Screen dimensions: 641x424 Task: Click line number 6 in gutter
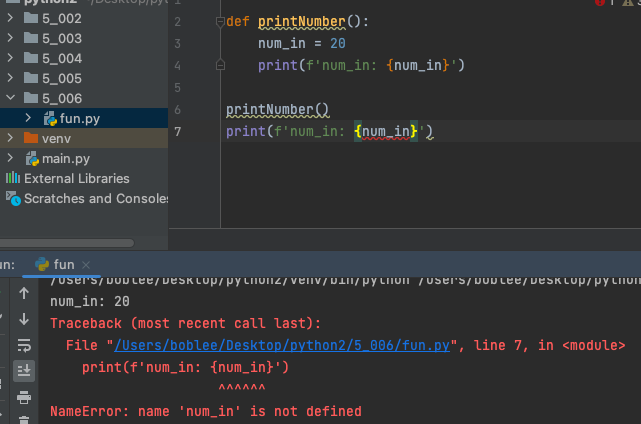[x=177, y=110]
